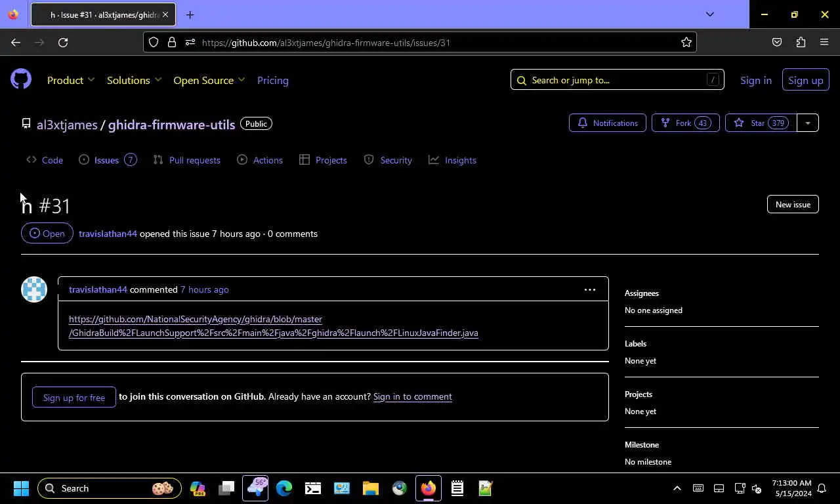
Task: Go back using the browser arrow
Action: (16, 42)
